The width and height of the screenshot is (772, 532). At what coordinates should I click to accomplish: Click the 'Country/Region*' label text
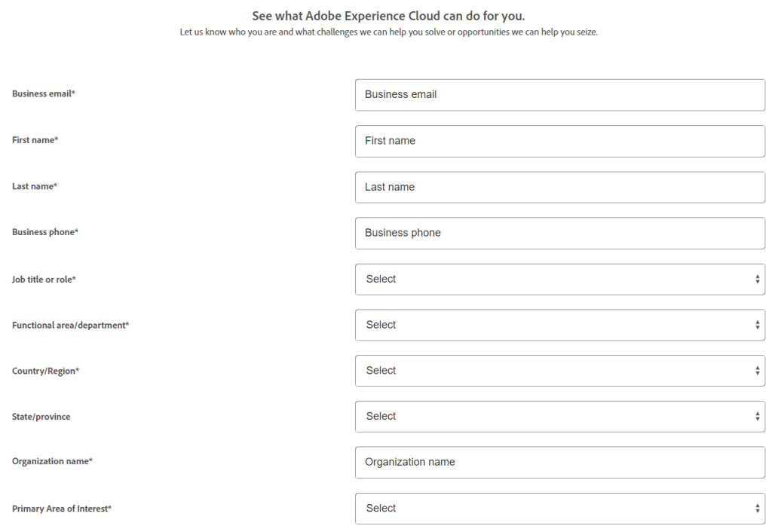[x=45, y=371]
